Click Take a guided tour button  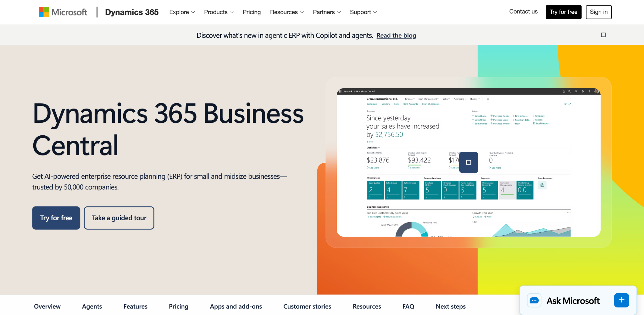119,218
